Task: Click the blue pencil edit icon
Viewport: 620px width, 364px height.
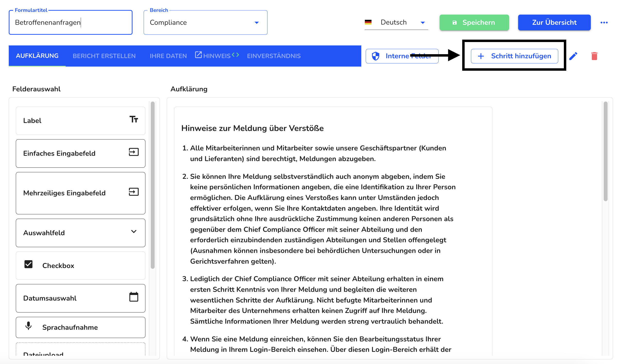Action: point(573,56)
